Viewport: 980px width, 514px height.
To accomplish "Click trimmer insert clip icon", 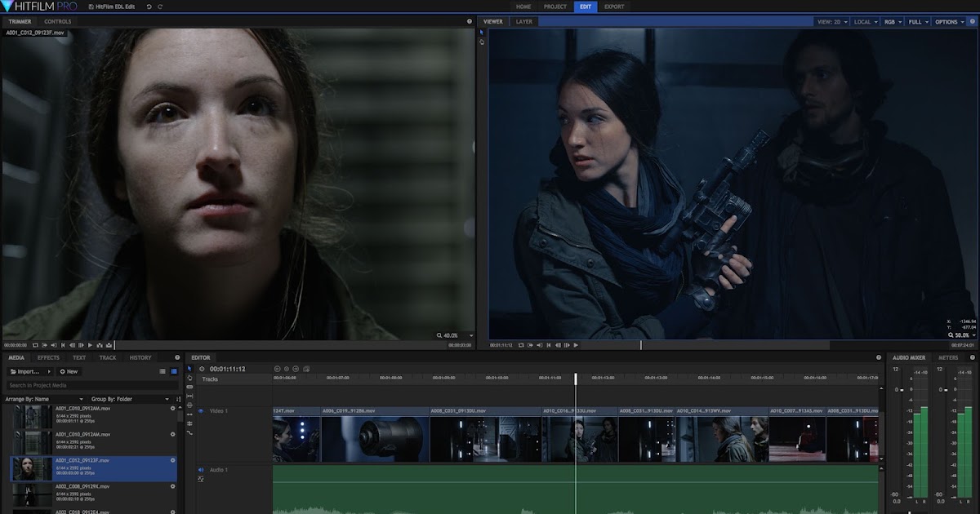I will click(100, 345).
